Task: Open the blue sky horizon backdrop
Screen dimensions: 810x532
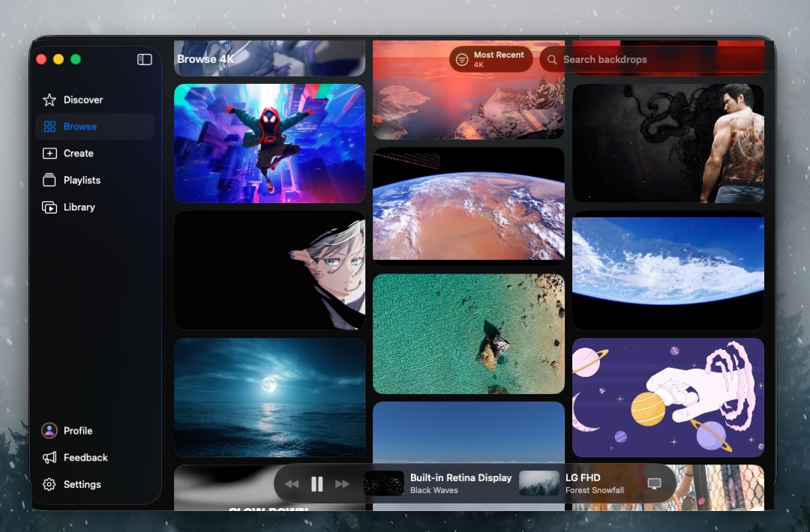Action: 469,456
